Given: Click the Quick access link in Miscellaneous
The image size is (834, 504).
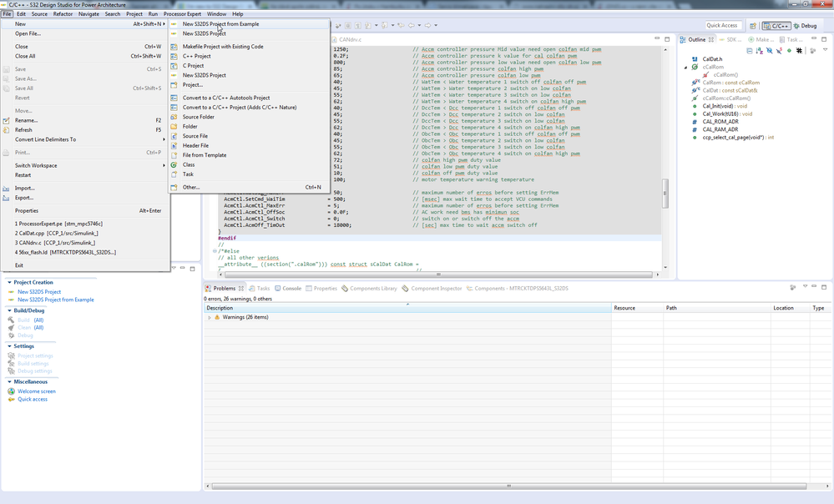Looking at the screenshot, I should click(x=33, y=399).
